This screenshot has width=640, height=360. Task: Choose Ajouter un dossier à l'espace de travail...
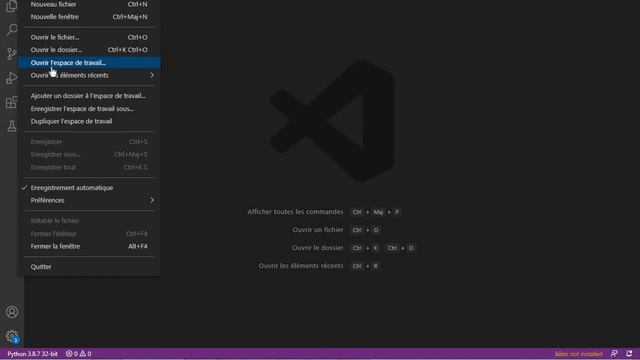point(89,96)
